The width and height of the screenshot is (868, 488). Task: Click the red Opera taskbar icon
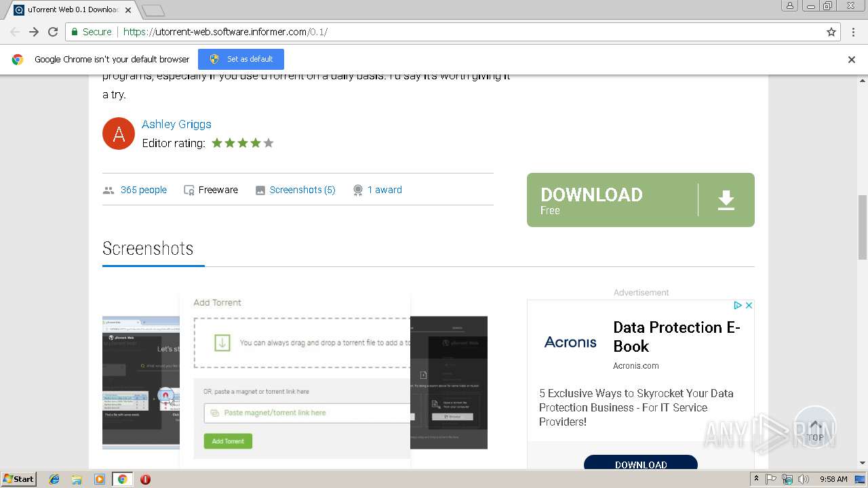point(145,479)
